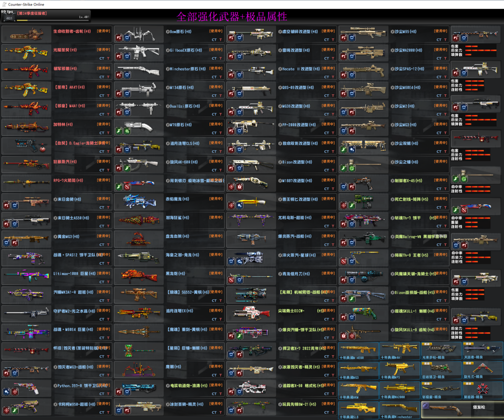Screen dimensions: 504x420
Task: Select the 斩极星-精良 sword card
Action: tap(441, 391)
